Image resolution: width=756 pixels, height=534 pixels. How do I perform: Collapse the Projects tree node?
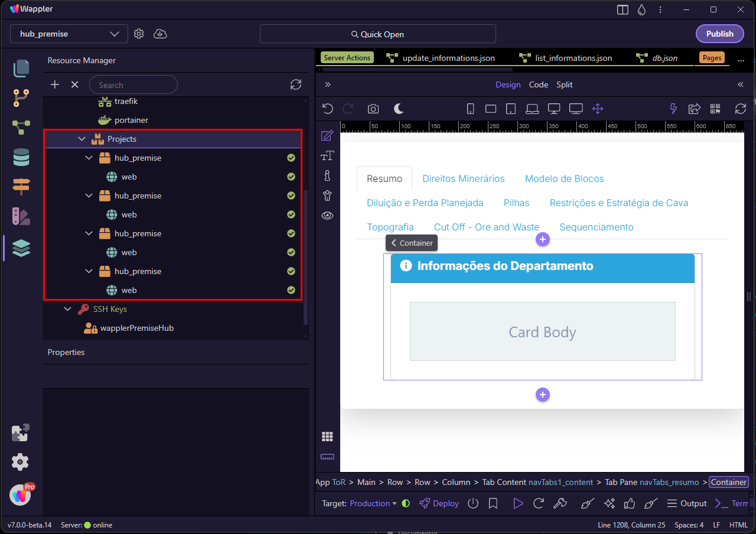[x=82, y=139]
